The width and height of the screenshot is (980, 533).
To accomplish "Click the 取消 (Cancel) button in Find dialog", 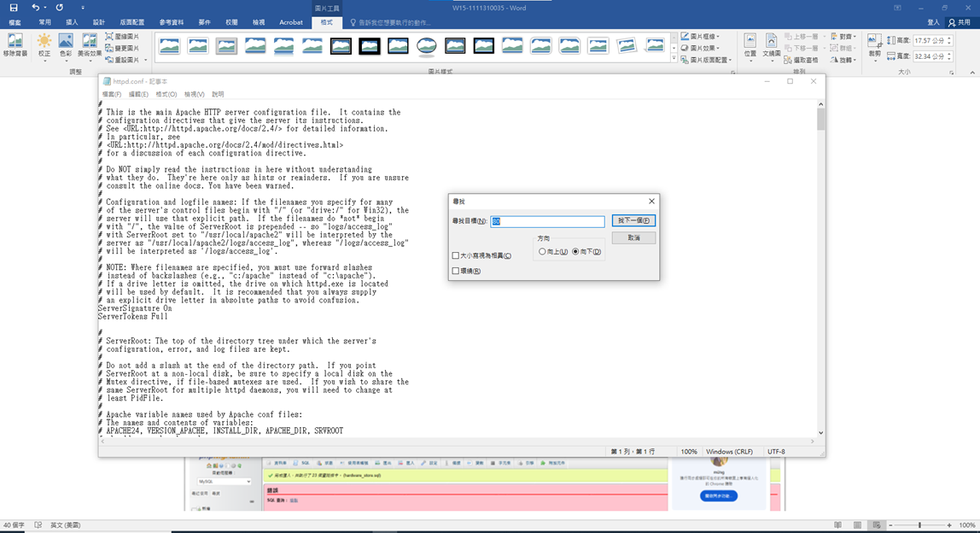I will (x=633, y=238).
